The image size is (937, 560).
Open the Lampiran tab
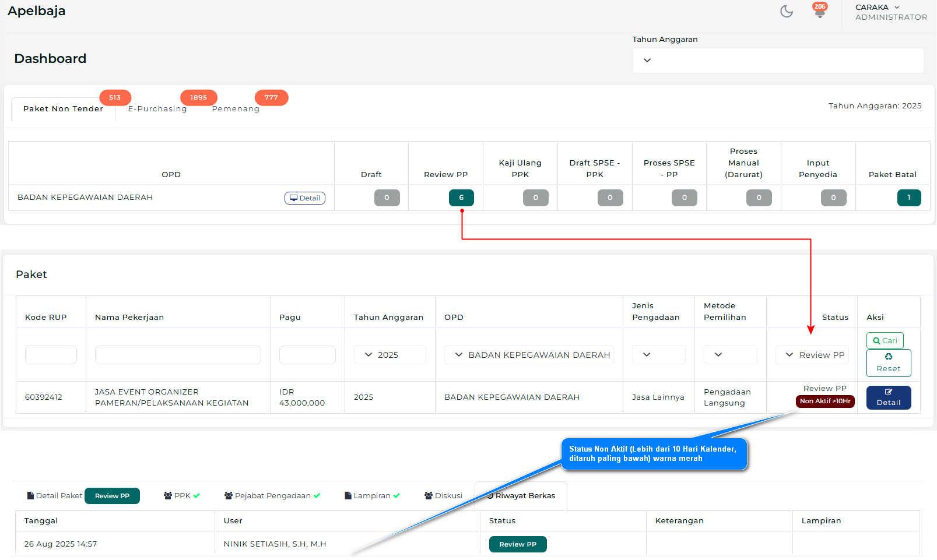click(372, 496)
